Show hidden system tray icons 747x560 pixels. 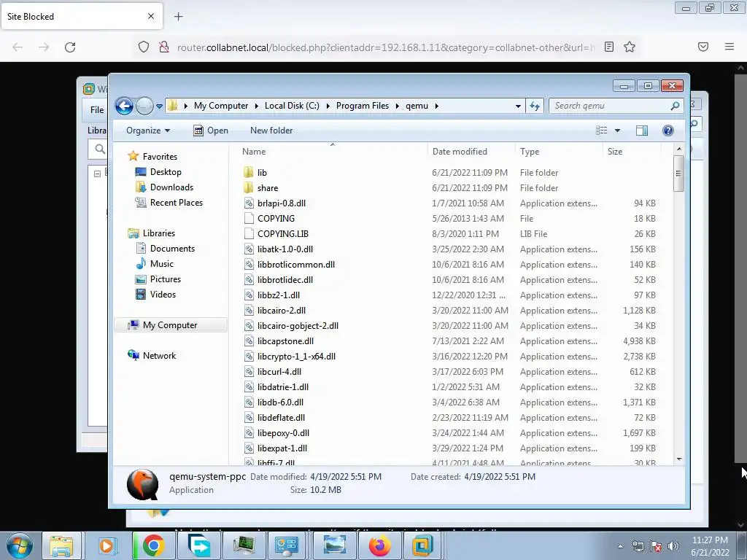click(x=620, y=546)
